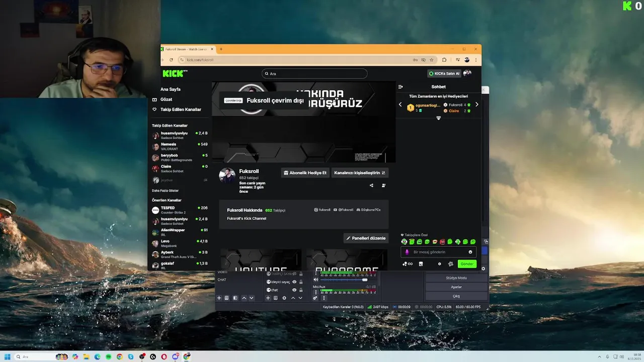Move the scene down in the OBS scenes list
This screenshot has width=644, height=362.
pos(252,298)
